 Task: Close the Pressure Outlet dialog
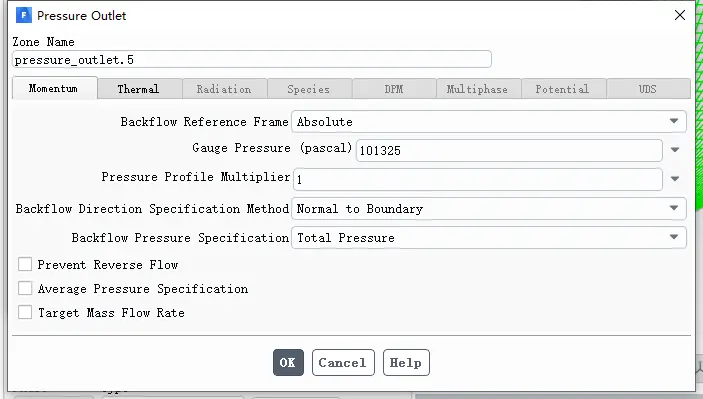680,15
